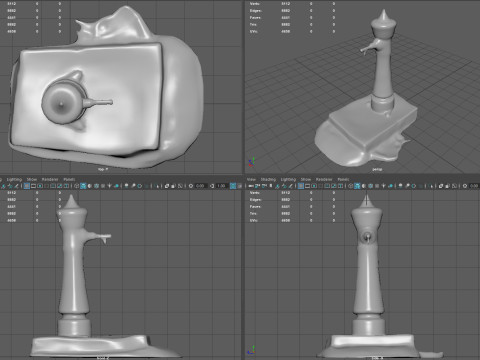Open Camera Attributes icon in front view toolbar
The width and height of the screenshot is (480, 360).
(x=264, y=186)
